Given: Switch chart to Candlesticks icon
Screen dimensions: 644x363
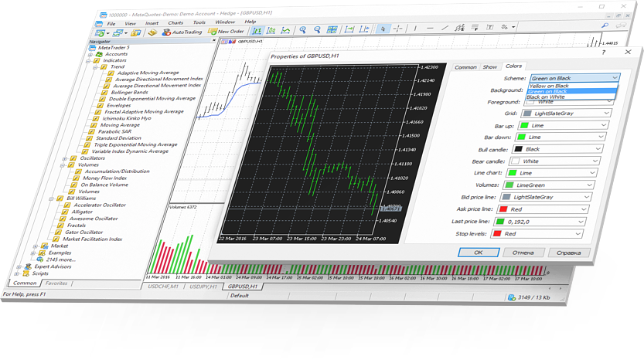Looking at the screenshot, I should click(x=271, y=30).
